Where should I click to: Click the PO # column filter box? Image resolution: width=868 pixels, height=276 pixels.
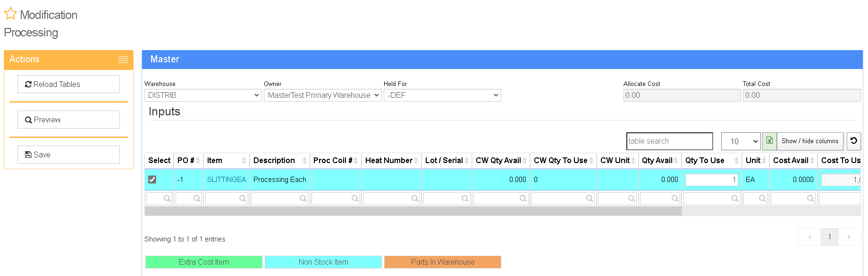coord(188,198)
